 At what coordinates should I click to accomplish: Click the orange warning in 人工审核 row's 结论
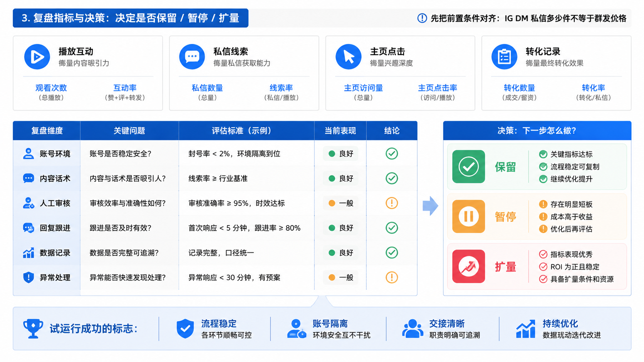(x=392, y=203)
